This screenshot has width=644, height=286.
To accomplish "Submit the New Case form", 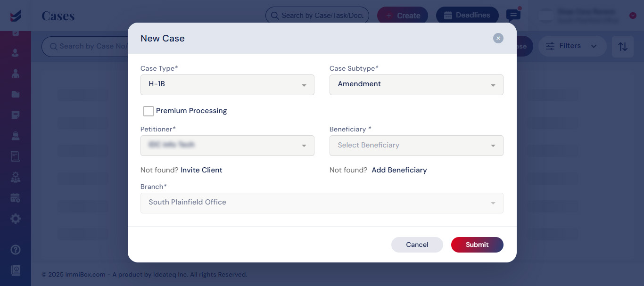I will [477, 245].
